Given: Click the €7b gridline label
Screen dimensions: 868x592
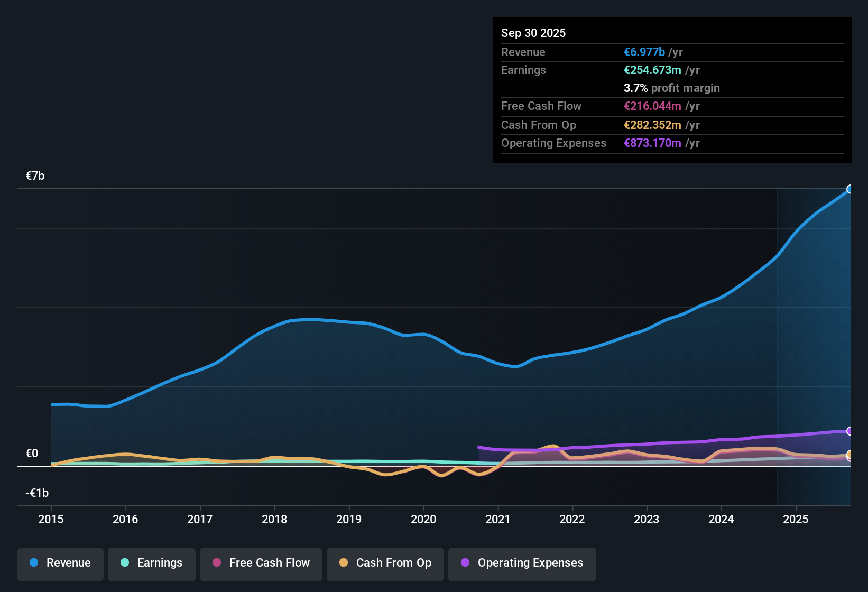Looking at the screenshot, I should [x=34, y=175].
